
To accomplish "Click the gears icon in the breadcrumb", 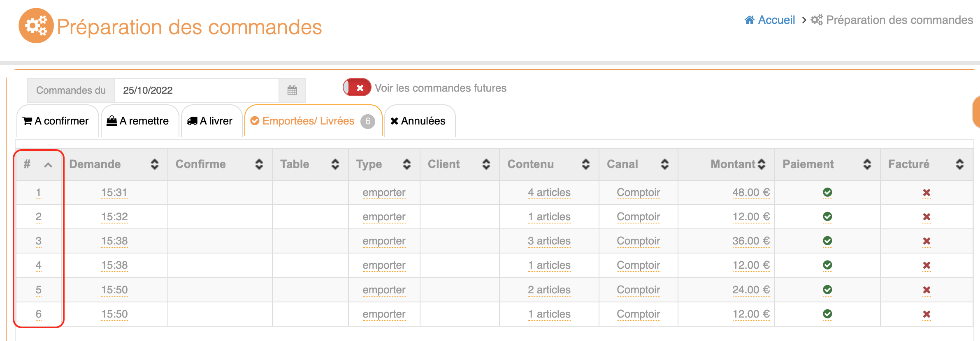I will point(817,20).
